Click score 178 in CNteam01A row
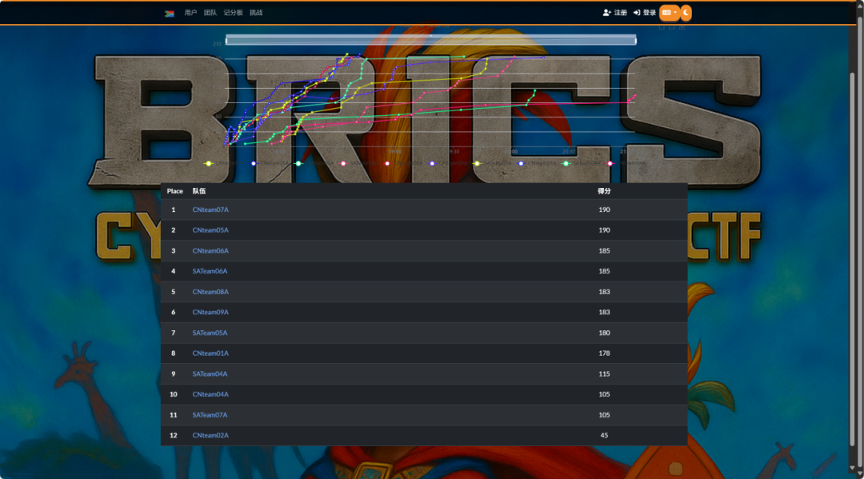This screenshot has width=864, height=479. (604, 353)
